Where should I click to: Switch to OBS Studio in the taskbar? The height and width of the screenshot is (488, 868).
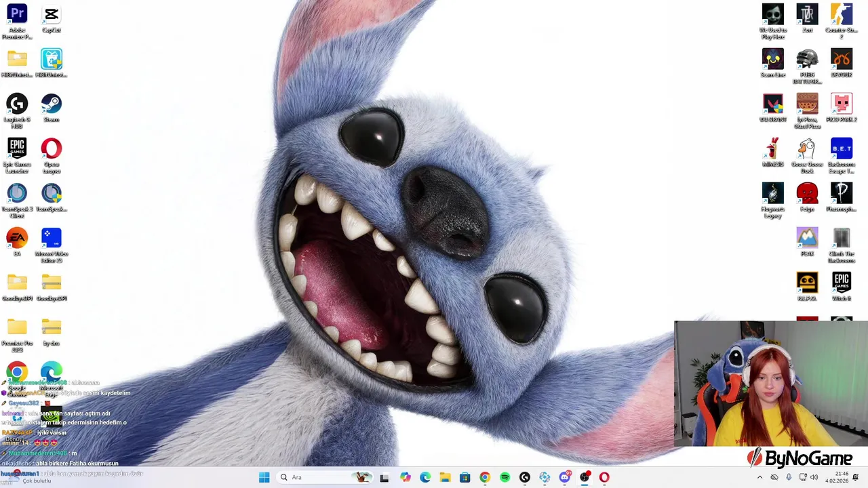coord(585,477)
